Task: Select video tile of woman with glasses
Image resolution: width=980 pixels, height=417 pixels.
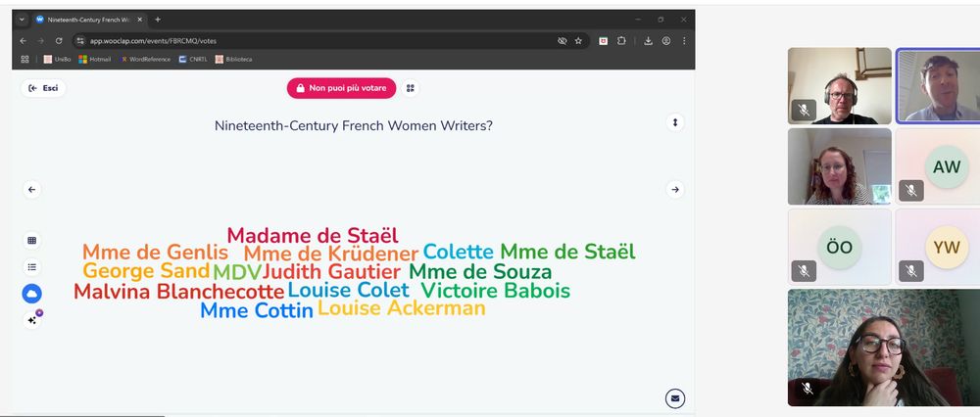Action: coord(884,347)
